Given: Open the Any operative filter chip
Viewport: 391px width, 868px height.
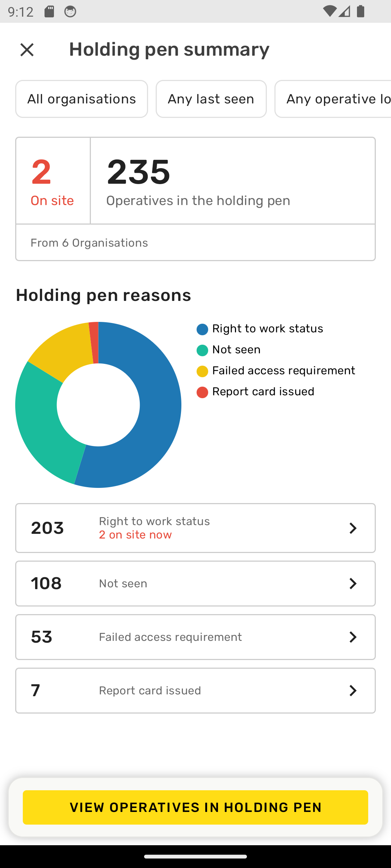Looking at the screenshot, I should 333,99.
